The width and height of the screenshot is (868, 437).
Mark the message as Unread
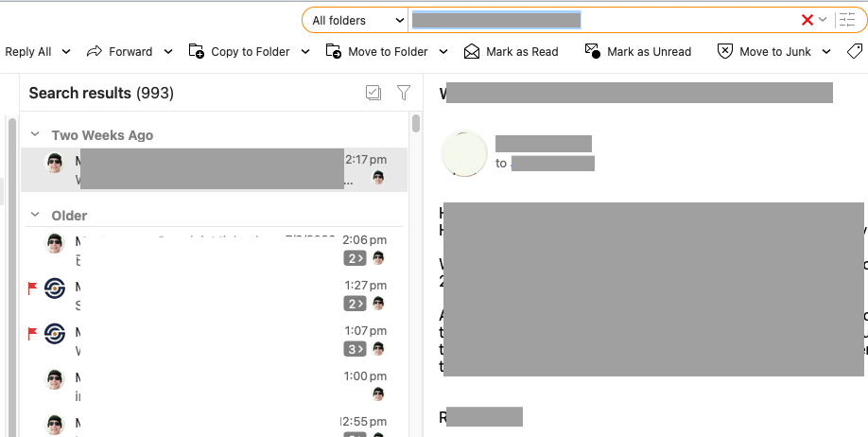[638, 52]
